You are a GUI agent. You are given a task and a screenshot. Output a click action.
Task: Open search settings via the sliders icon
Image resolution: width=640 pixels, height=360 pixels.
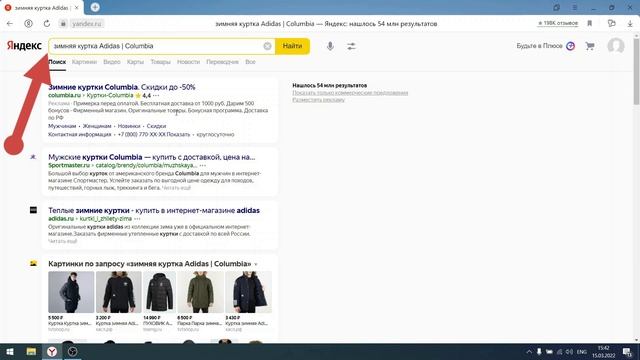(x=351, y=46)
